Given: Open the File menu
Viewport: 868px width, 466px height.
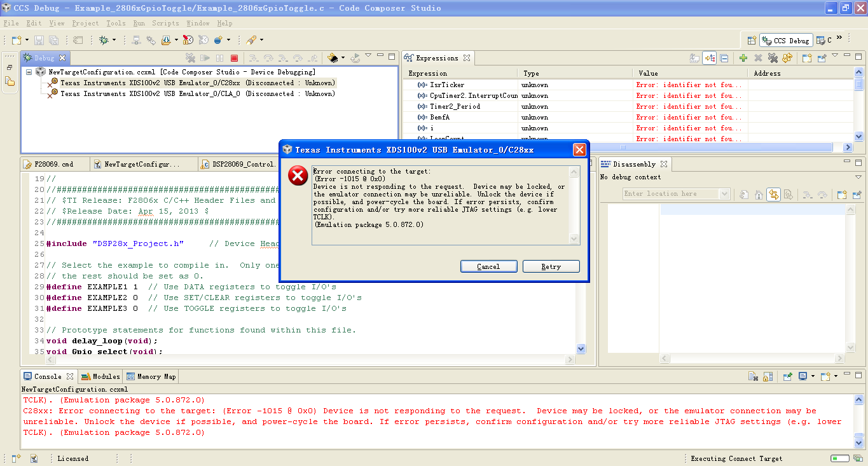Looking at the screenshot, I should (11, 23).
